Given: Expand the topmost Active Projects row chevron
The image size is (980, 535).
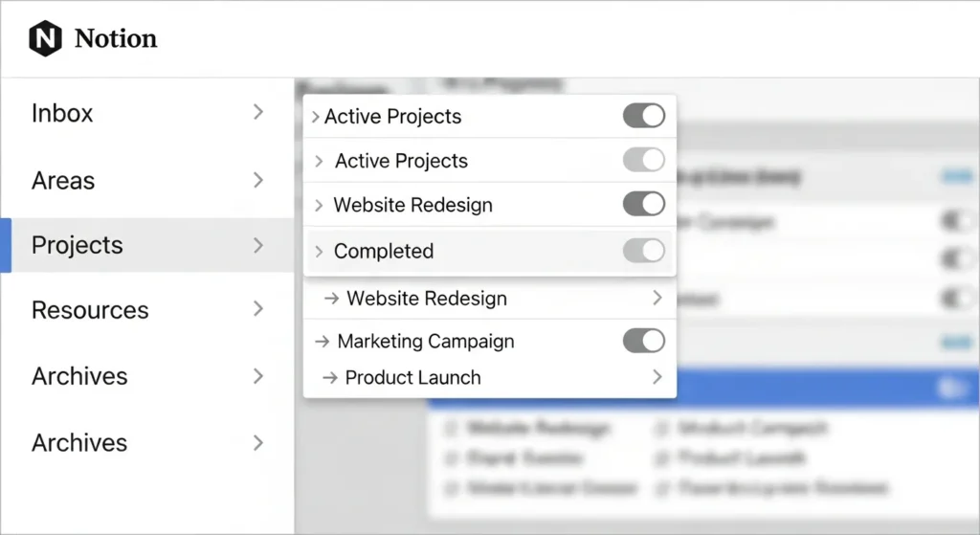Looking at the screenshot, I should (x=315, y=117).
